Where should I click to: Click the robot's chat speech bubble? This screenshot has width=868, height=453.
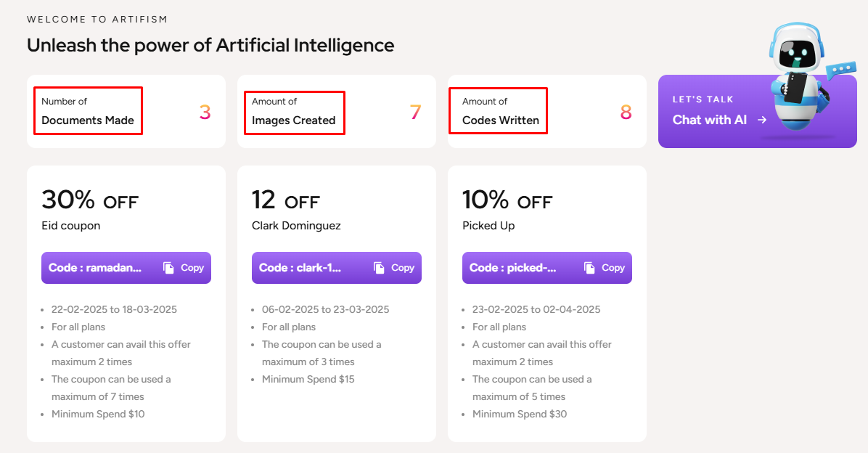point(843,70)
